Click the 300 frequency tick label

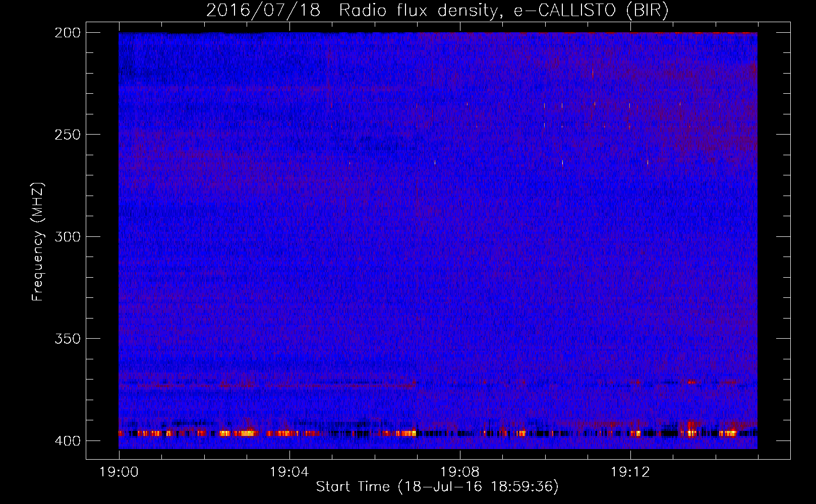[68, 236]
